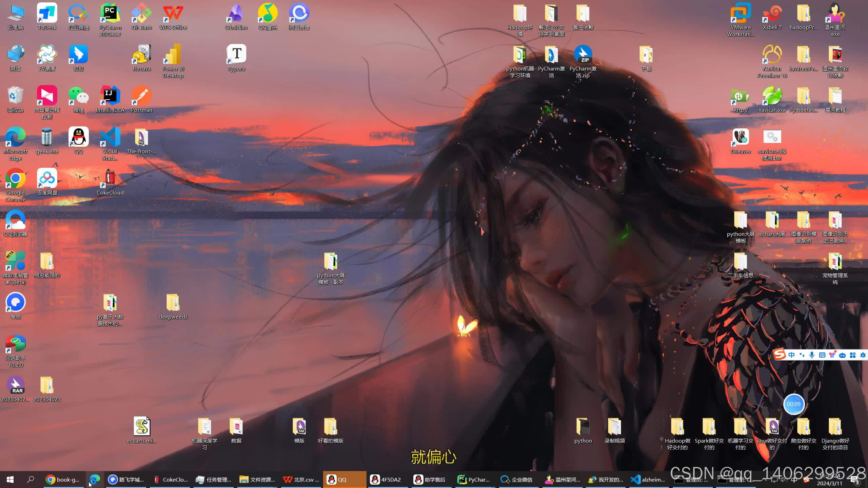
Task: Click the Sogou input bar microphone icon
Action: (812, 355)
